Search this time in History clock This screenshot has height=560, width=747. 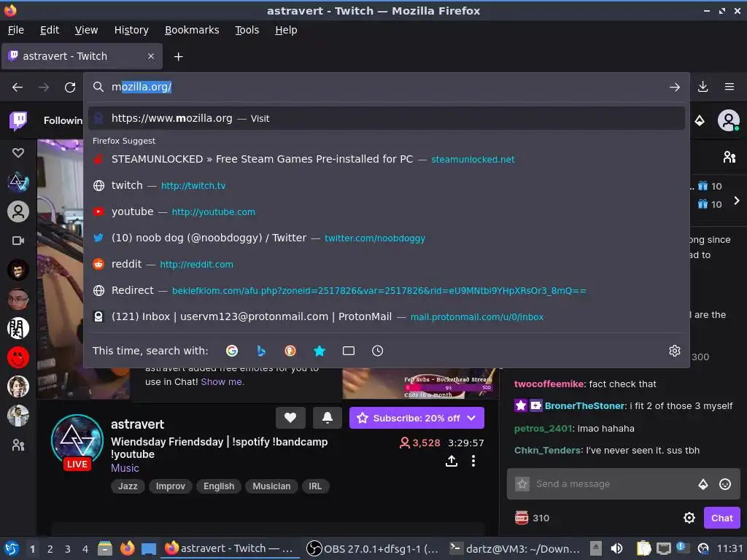coord(377,351)
